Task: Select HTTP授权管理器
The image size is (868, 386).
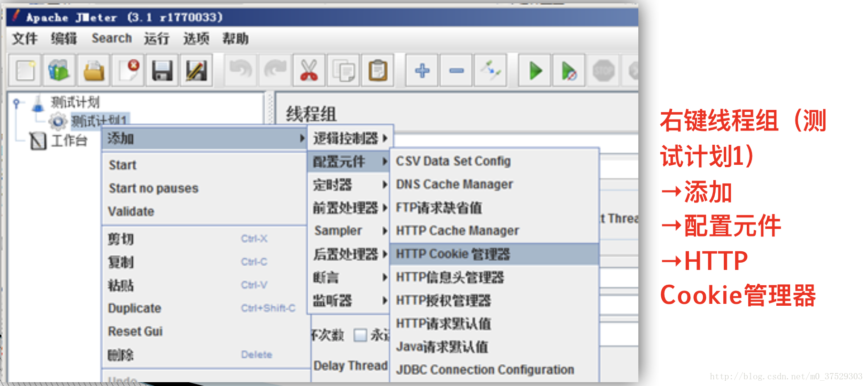Action: coord(495,300)
